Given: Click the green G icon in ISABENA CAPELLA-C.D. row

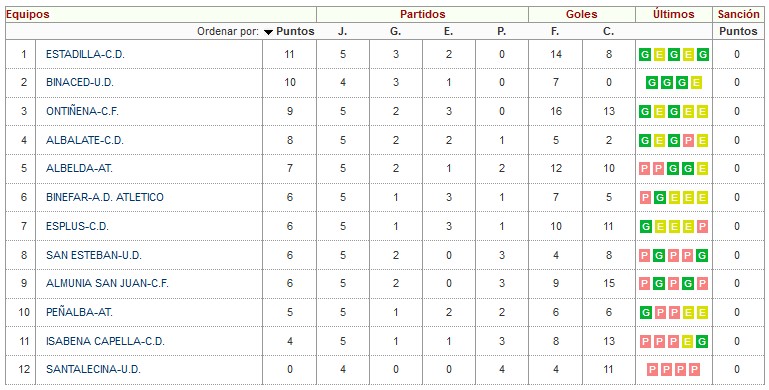Looking at the screenshot, I should pos(702,341).
